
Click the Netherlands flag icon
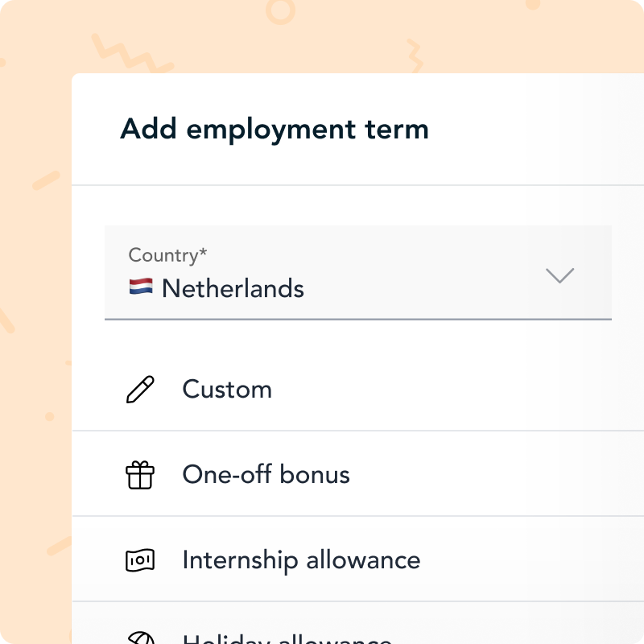tap(140, 285)
